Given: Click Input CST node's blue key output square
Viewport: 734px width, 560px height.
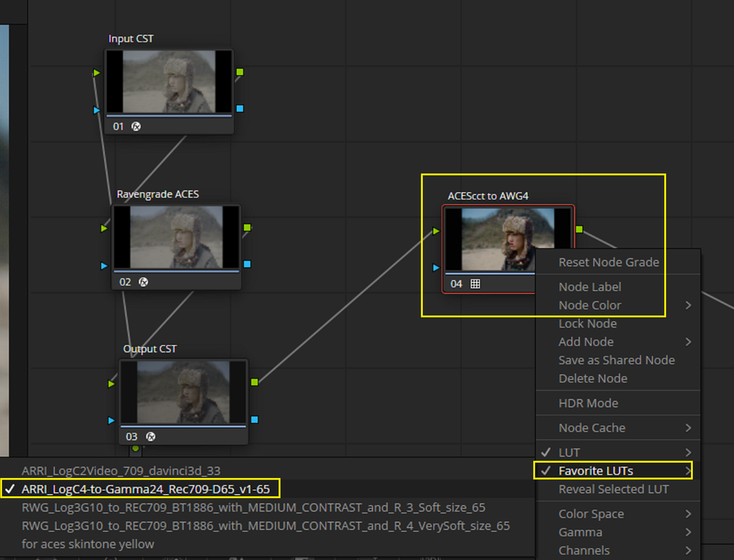Looking at the screenshot, I should click(x=240, y=108).
